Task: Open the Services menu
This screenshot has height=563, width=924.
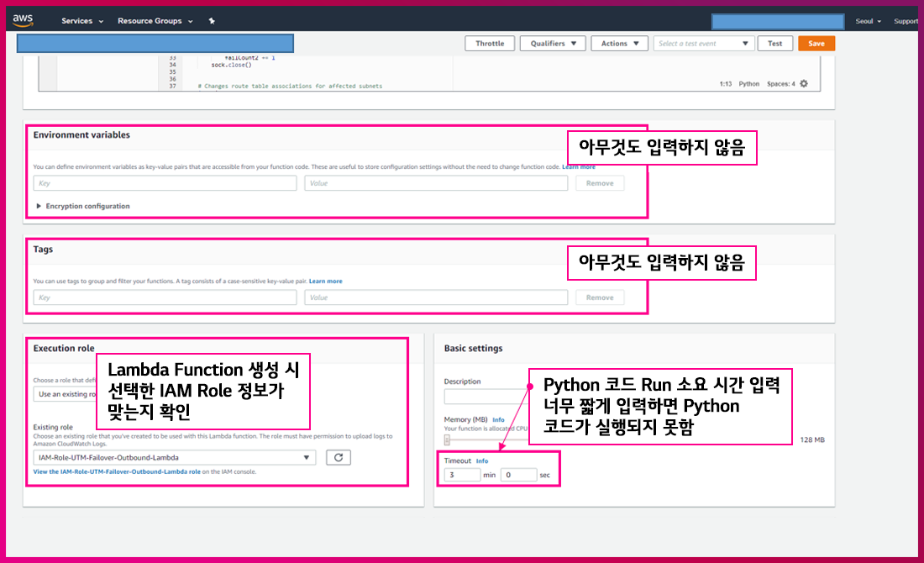Action: (x=81, y=21)
